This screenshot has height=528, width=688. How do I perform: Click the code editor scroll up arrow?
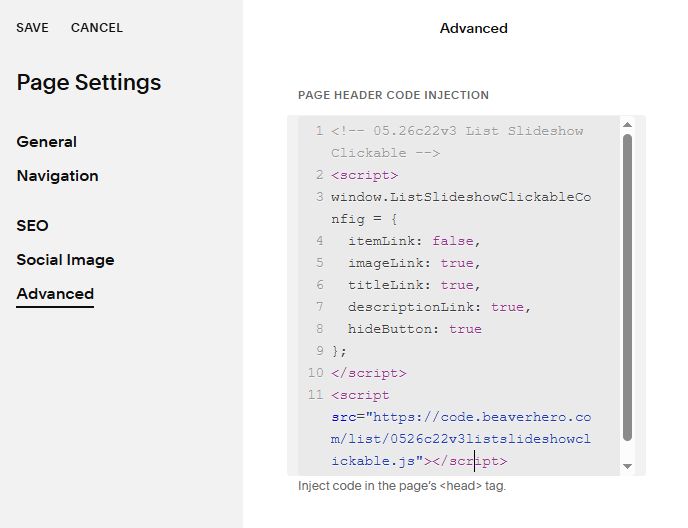pos(627,125)
